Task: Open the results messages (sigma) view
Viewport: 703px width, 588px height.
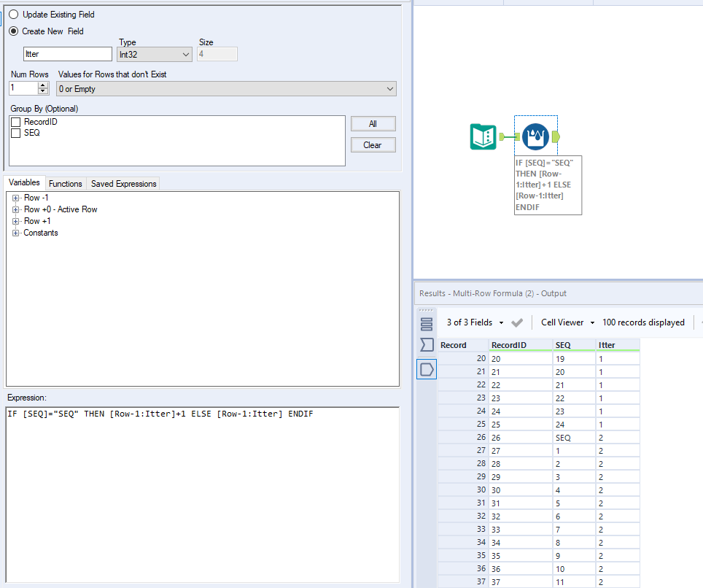Action: (x=427, y=345)
